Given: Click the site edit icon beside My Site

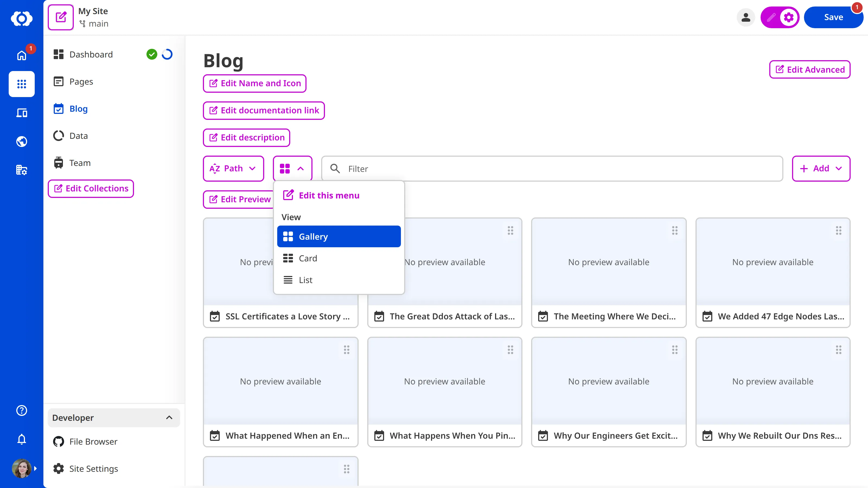Looking at the screenshot, I should pyautogui.click(x=61, y=17).
